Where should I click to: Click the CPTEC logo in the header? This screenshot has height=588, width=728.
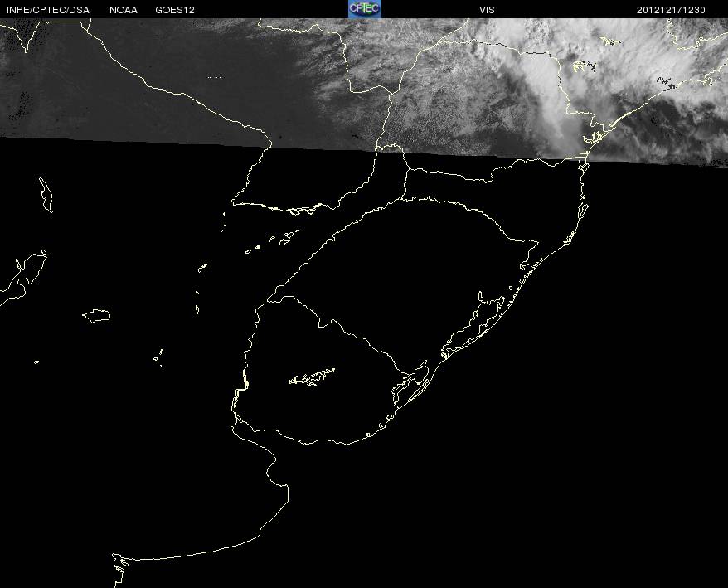click(x=365, y=9)
